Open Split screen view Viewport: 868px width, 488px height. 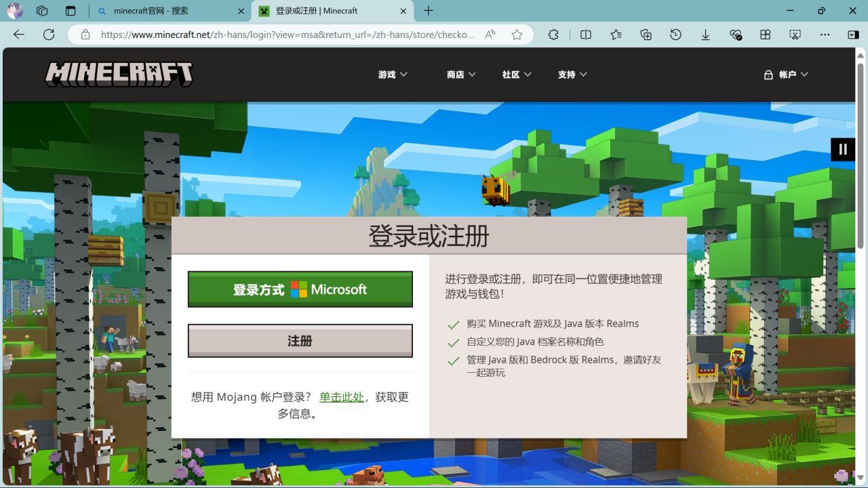(x=586, y=35)
